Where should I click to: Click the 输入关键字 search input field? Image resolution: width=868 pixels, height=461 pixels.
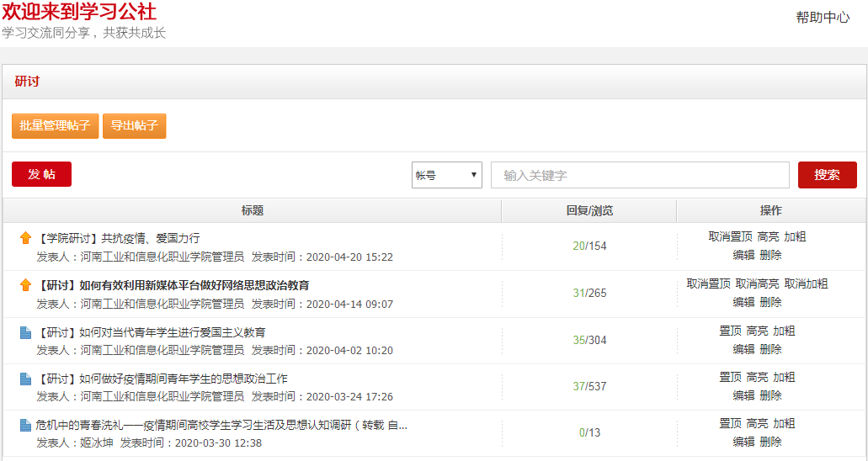click(640, 175)
